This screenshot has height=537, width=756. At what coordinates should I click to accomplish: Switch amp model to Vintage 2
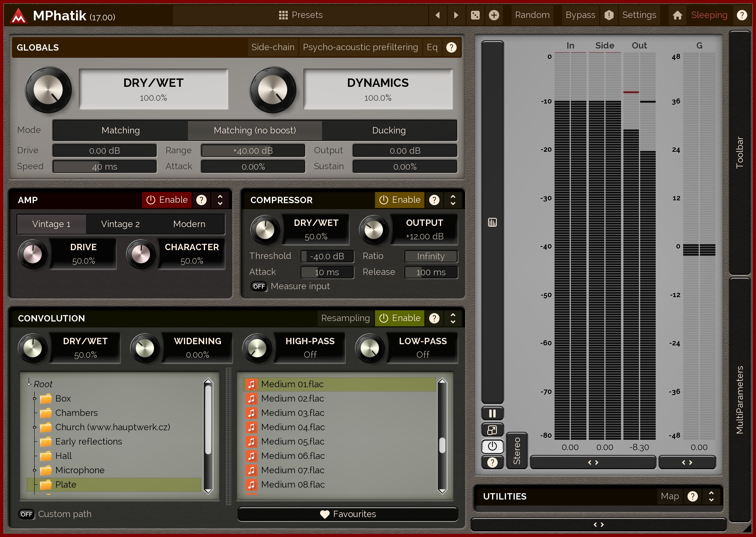tap(120, 224)
